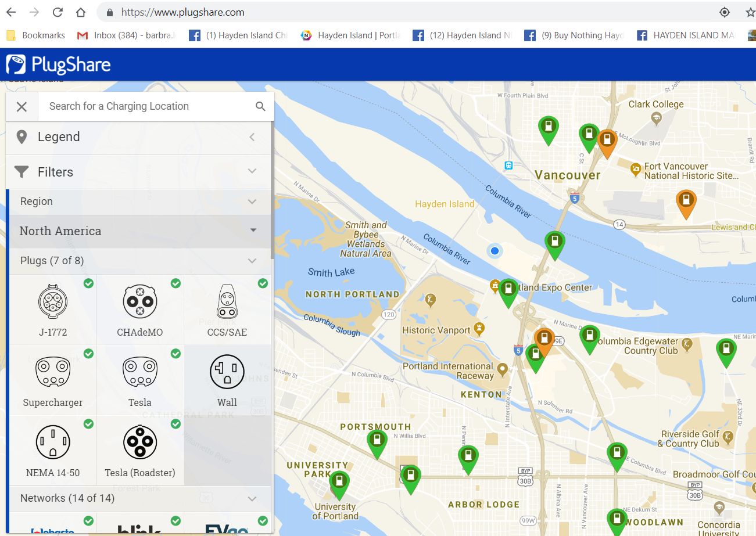756x536 pixels.
Task: Collapse the Networks (14 of 14) section
Action: click(252, 498)
